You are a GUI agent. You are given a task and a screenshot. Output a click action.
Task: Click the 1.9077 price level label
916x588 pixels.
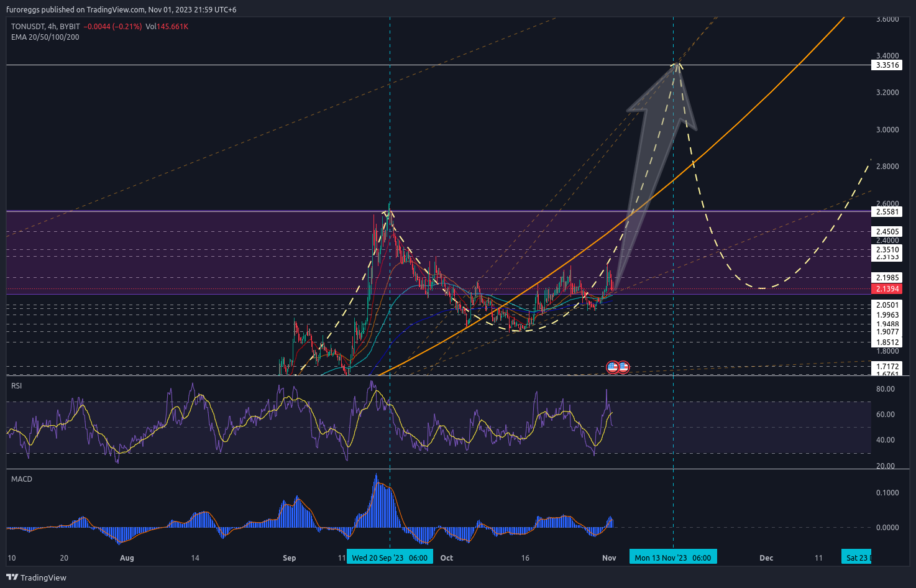coord(887,332)
